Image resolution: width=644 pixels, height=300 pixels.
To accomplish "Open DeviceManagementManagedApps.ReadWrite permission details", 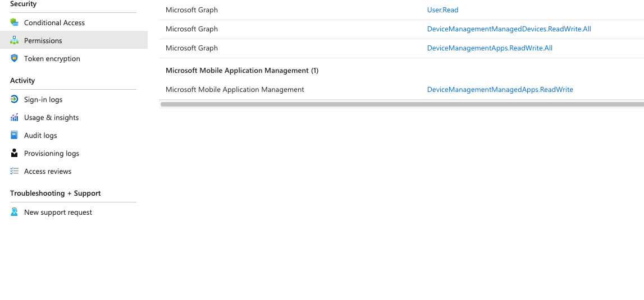I will coord(500,90).
